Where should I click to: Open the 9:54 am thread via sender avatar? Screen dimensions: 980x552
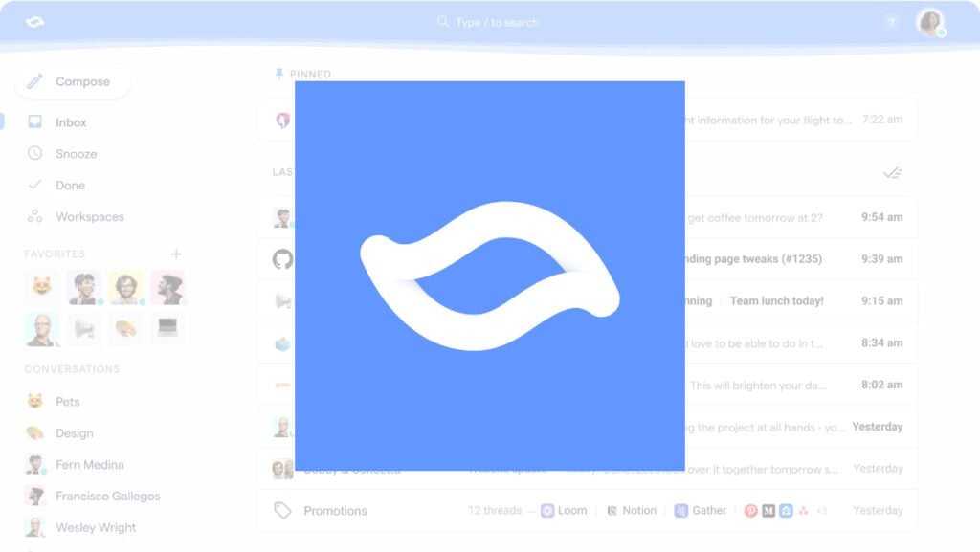[283, 217]
